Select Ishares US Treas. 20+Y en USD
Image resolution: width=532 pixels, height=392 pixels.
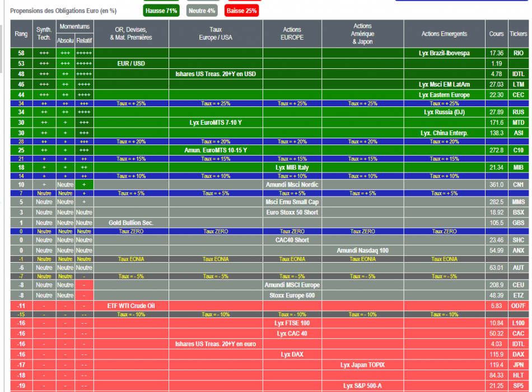click(216, 74)
